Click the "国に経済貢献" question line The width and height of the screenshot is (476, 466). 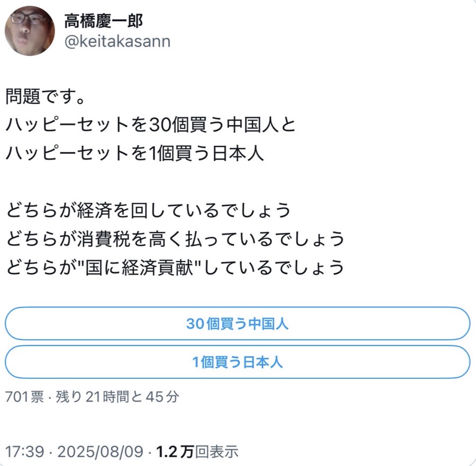(x=175, y=267)
